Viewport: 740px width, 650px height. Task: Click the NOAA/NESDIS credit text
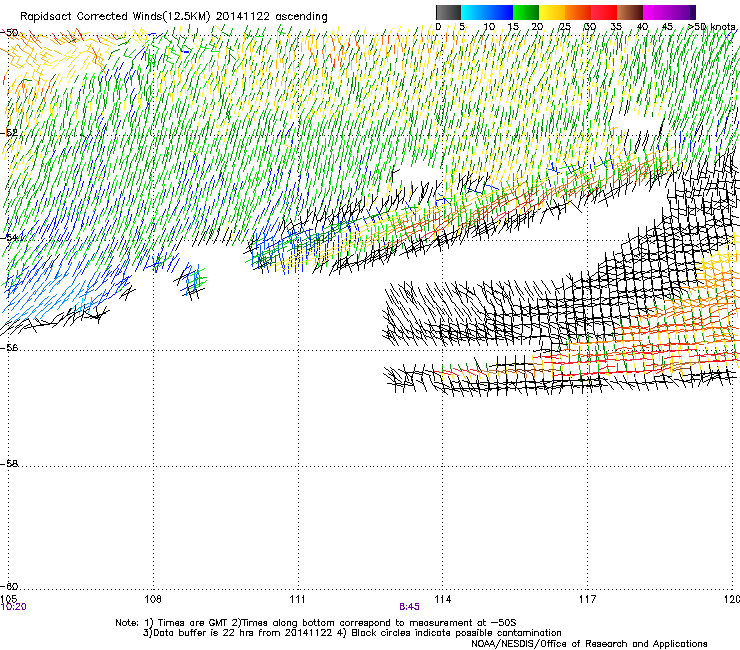pos(589,643)
